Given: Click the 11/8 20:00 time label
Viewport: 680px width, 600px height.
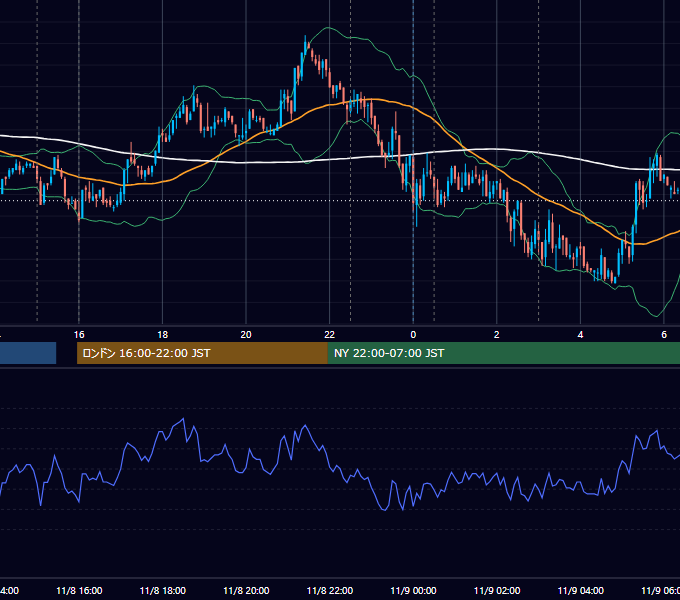Looking at the screenshot, I should (246, 591).
